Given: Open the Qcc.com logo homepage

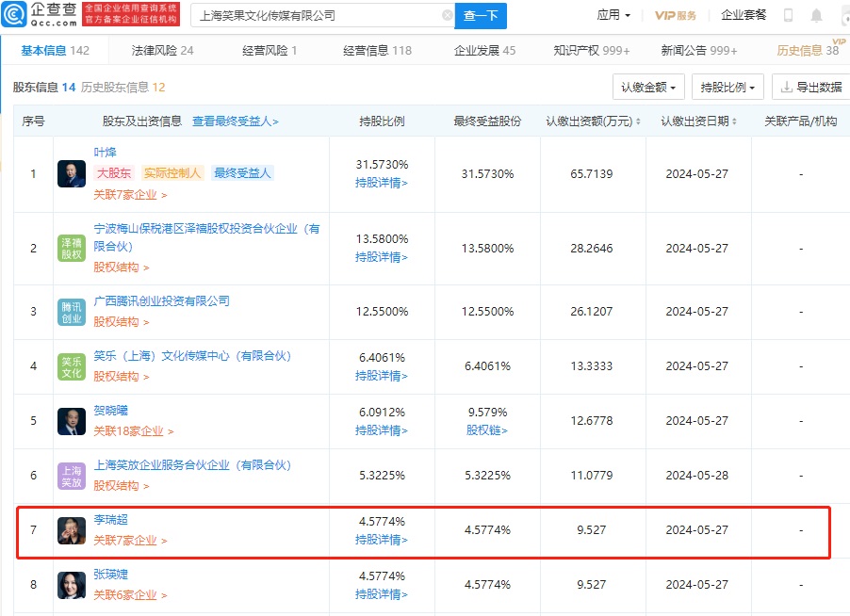Looking at the screenshot, I should (x=39, y=14).
